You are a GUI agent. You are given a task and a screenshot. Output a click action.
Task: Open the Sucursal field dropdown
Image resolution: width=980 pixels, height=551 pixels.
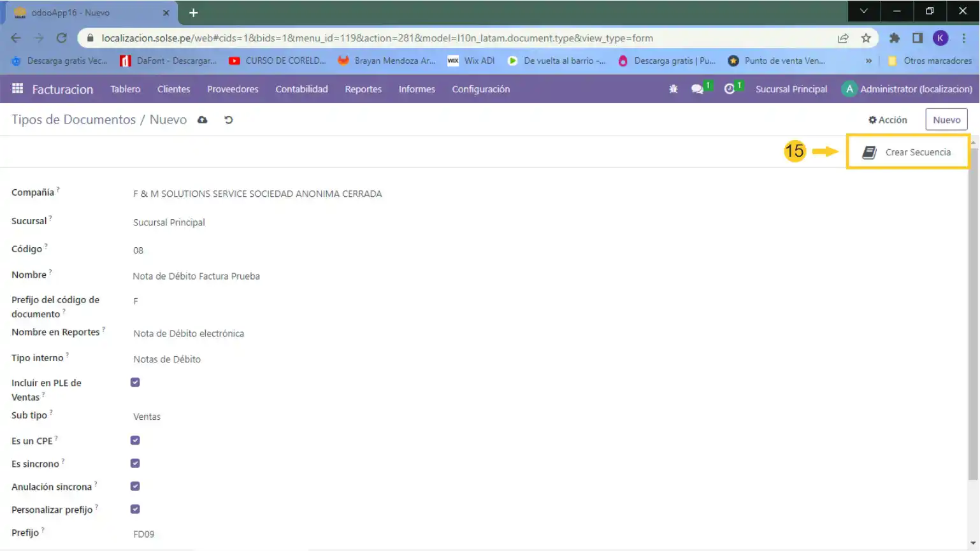tap(169, 222)
